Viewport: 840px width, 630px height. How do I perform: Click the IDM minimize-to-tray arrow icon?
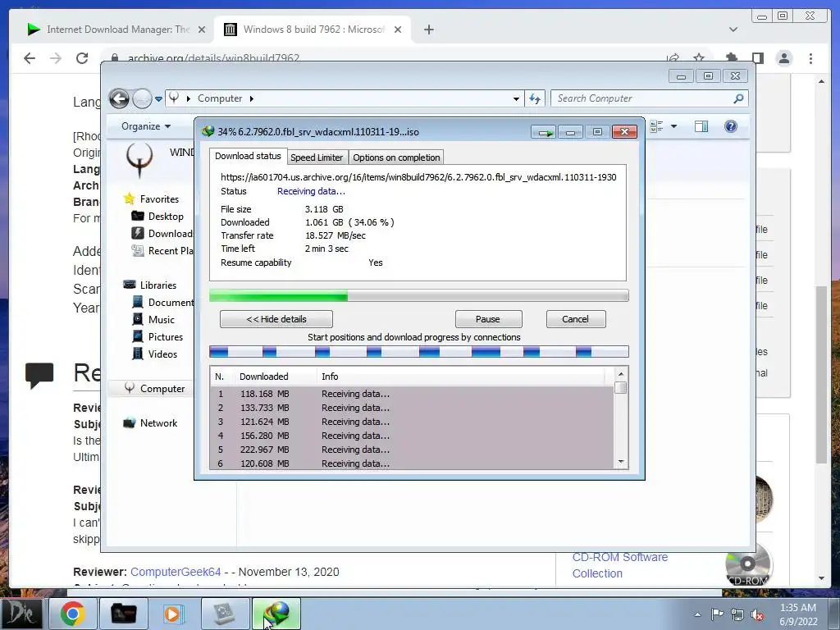coord(544,132)
